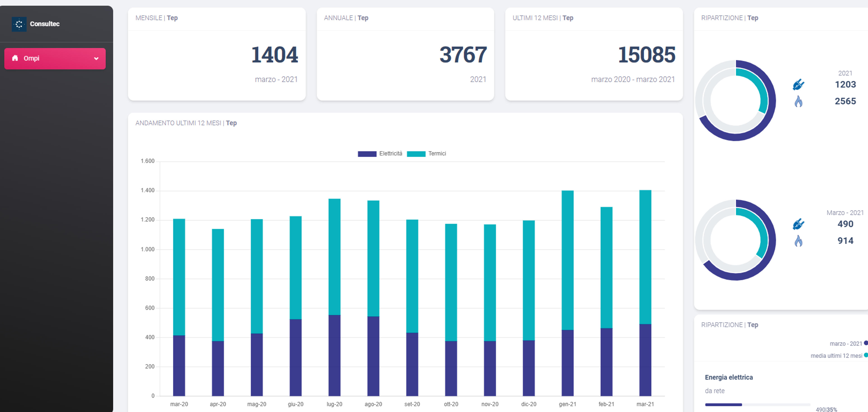This screenshot has width=868, height=412.
Task: Select the 15085 last 12 months card
Action: coord(594,54)
